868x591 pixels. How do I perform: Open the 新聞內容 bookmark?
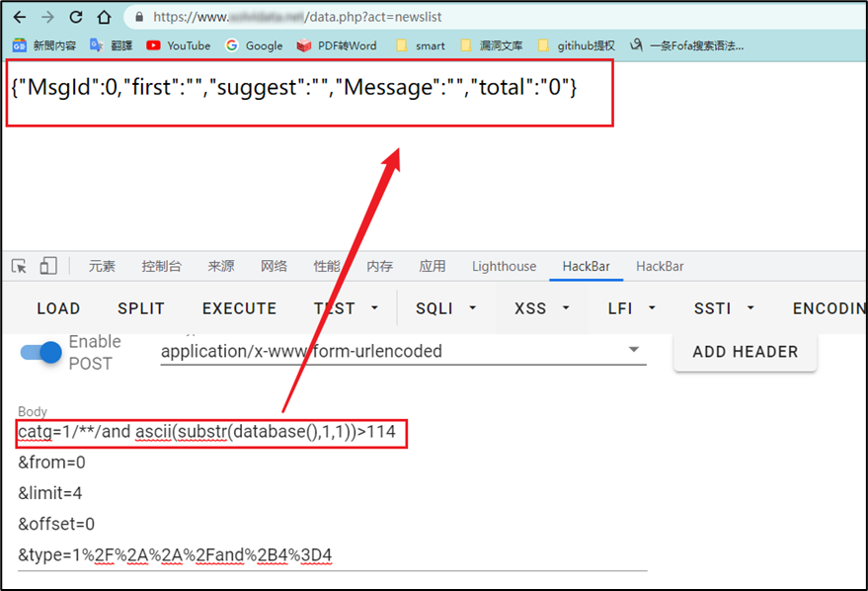[44, 45]
